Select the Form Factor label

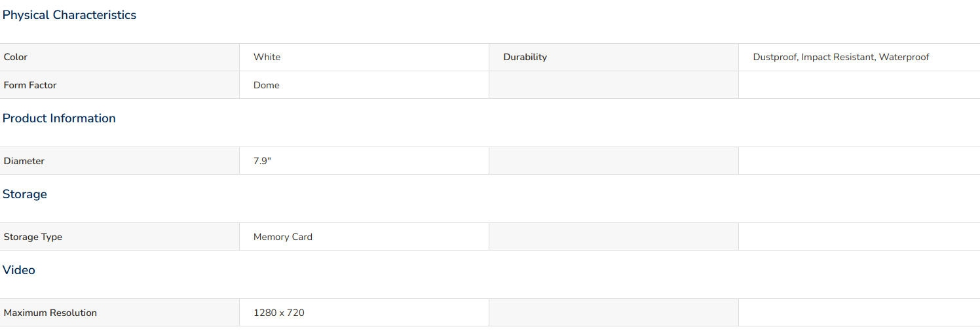point(30,85)
